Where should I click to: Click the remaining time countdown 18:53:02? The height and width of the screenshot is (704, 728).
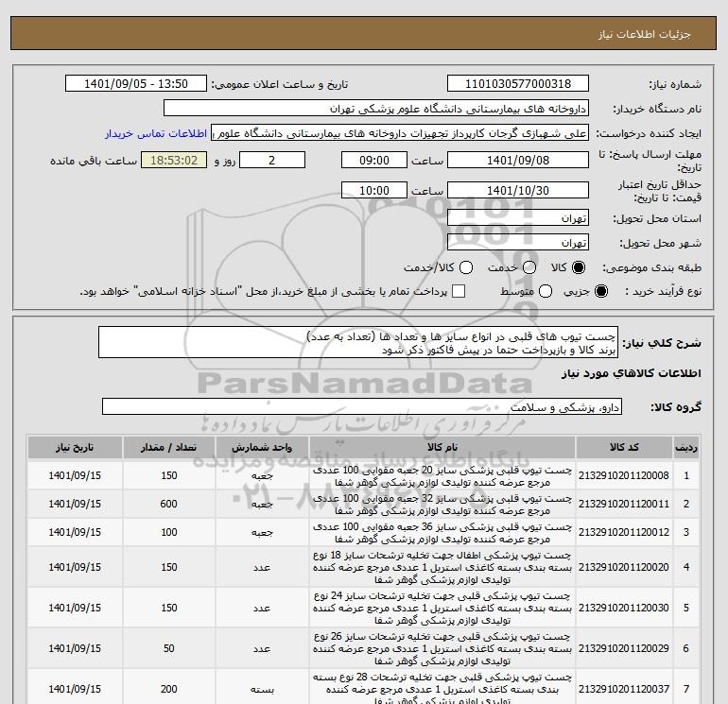[174, 160]
